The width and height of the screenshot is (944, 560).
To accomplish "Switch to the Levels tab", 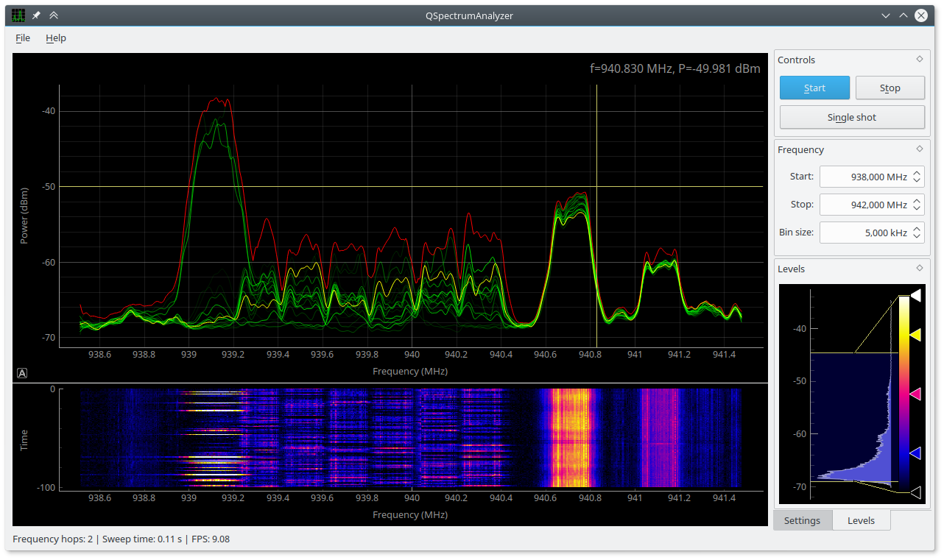I will [861, 520].
